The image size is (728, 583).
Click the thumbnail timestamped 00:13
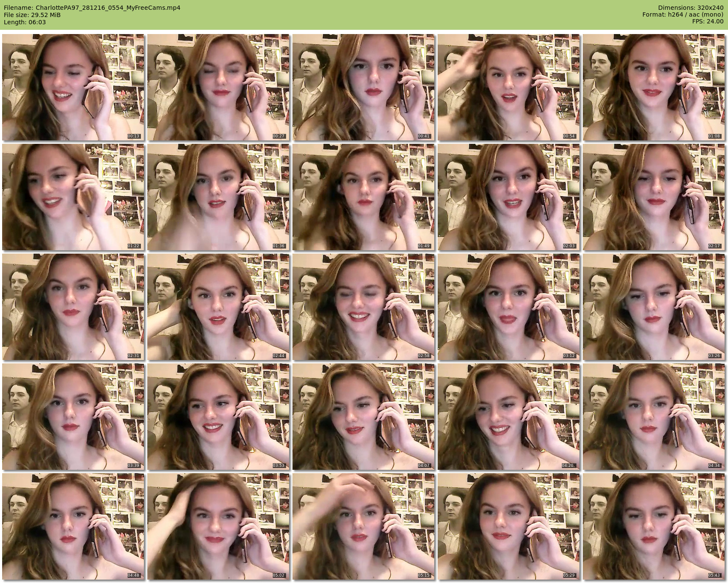pyautogui.click(x=73, y=87)
